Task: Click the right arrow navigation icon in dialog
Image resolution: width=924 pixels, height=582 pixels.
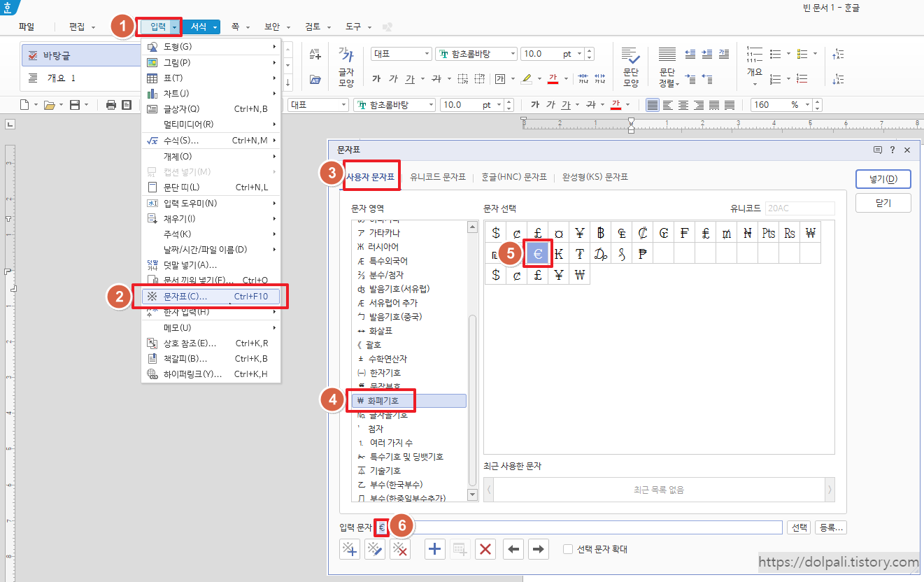Action: pos(538,549)
